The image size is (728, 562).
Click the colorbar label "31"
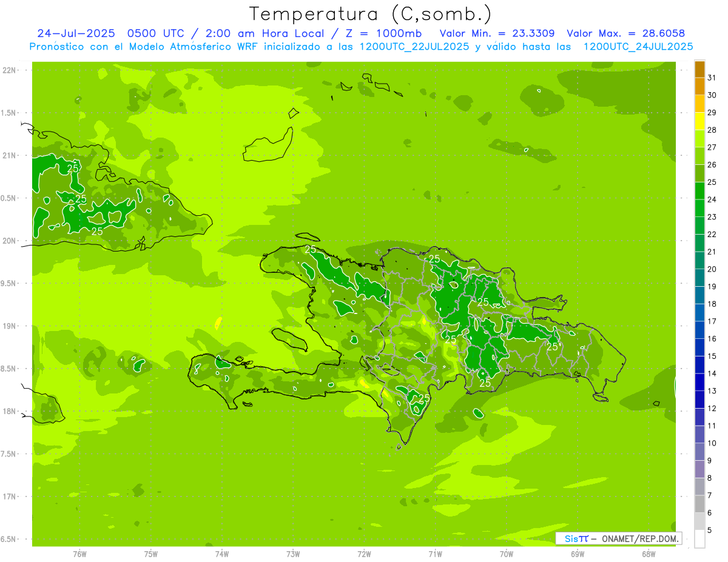(712, 78)
